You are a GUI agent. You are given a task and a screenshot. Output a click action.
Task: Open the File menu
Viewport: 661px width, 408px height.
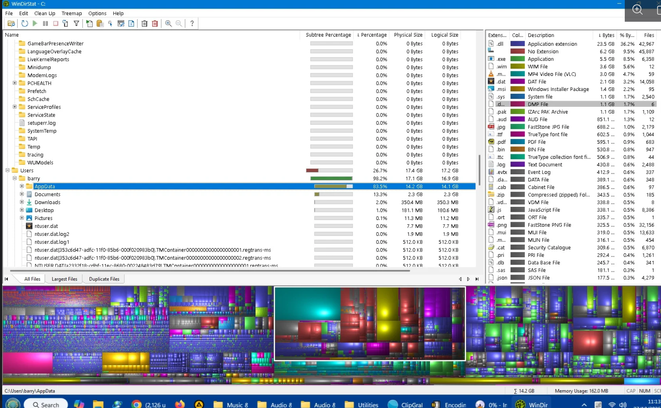(9, 13)
